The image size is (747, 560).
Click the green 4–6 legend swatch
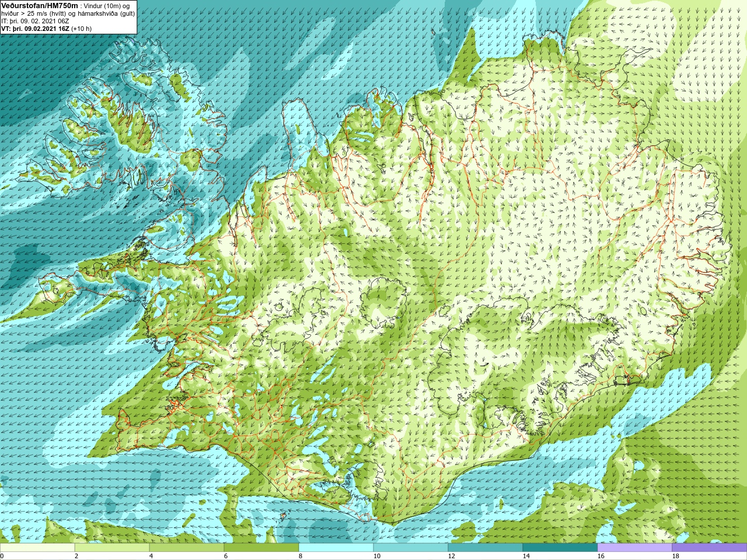coord(187,548)
